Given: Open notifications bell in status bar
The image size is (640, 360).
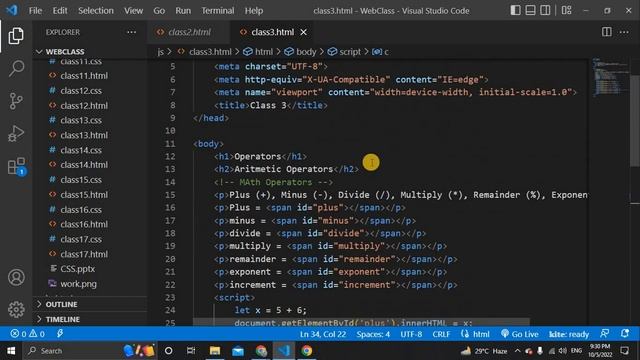Looking at the screenshot, I should (625, 333).
